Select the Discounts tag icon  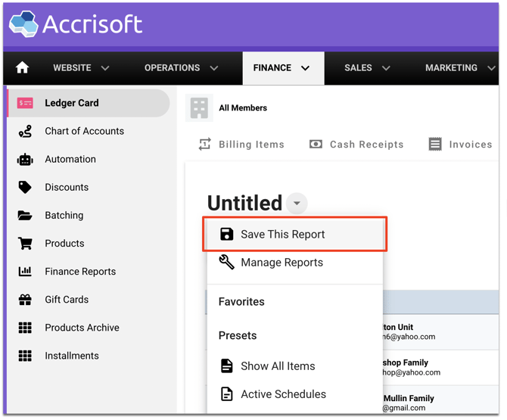25,188
